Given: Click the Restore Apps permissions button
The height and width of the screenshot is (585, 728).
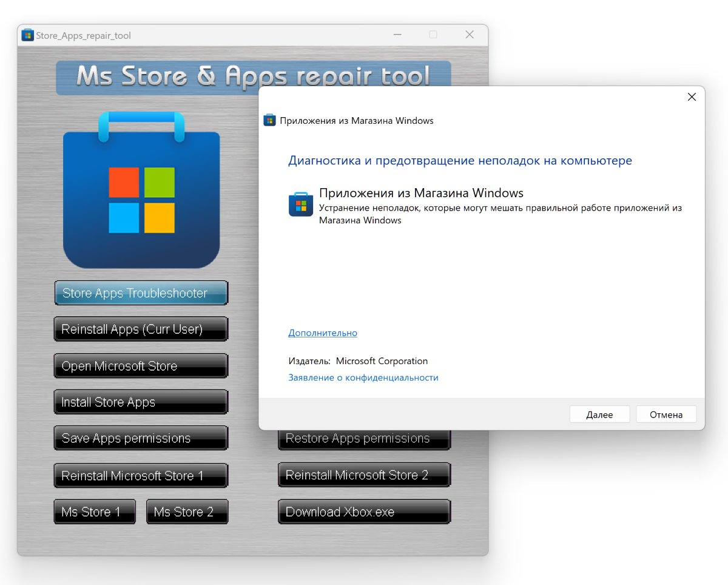Looking at the screenshot, I should point(364,440).
